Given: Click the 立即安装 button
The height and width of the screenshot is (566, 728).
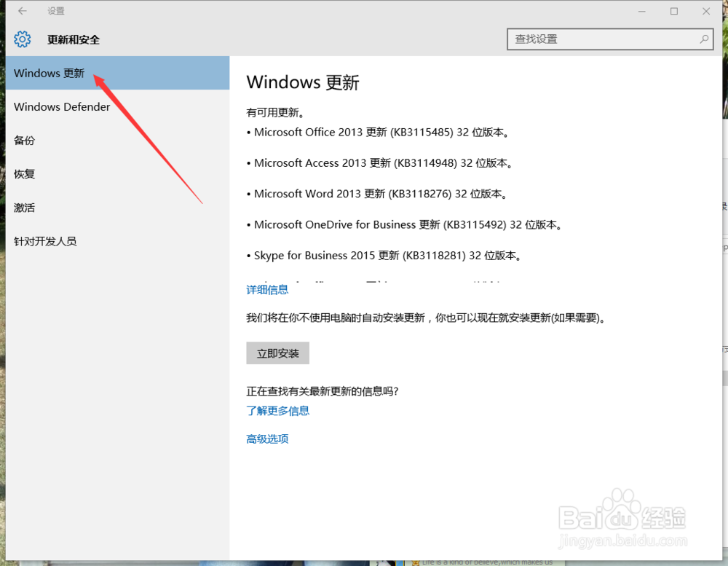Looking at the screenshot, I should click(x=277, y=353).
